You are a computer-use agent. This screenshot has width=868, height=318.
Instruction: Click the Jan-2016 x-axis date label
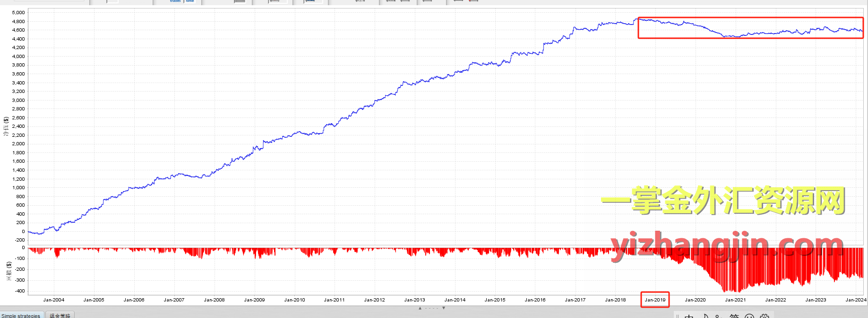click(535, 300)
